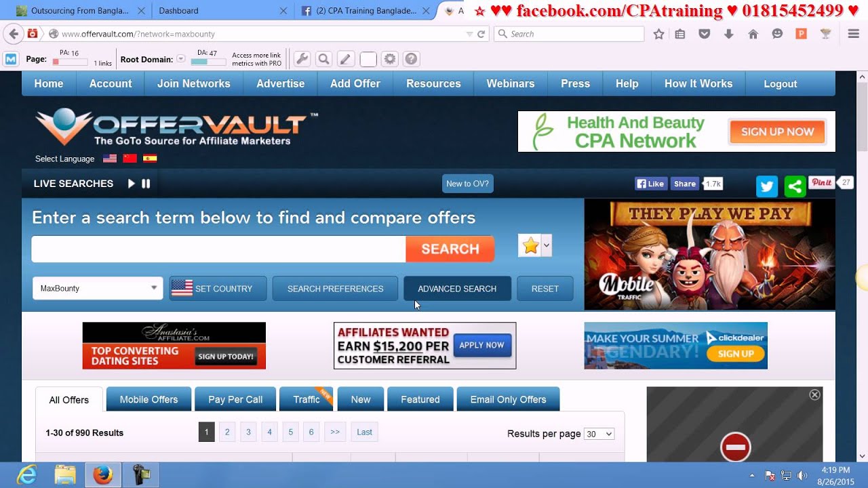This screenshot has height=488, width=868.
Task: Go back with the browser back arrow
Action: [14, 34]
